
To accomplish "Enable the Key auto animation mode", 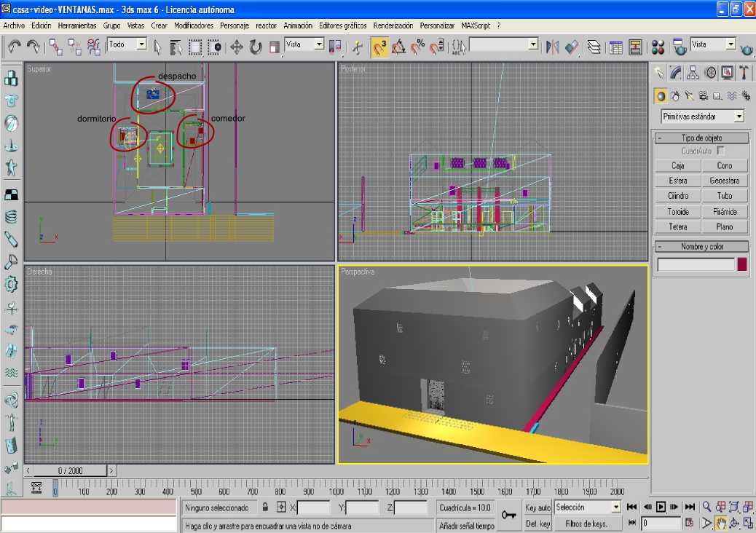I will pyautogui.click(x=538, y=508).
